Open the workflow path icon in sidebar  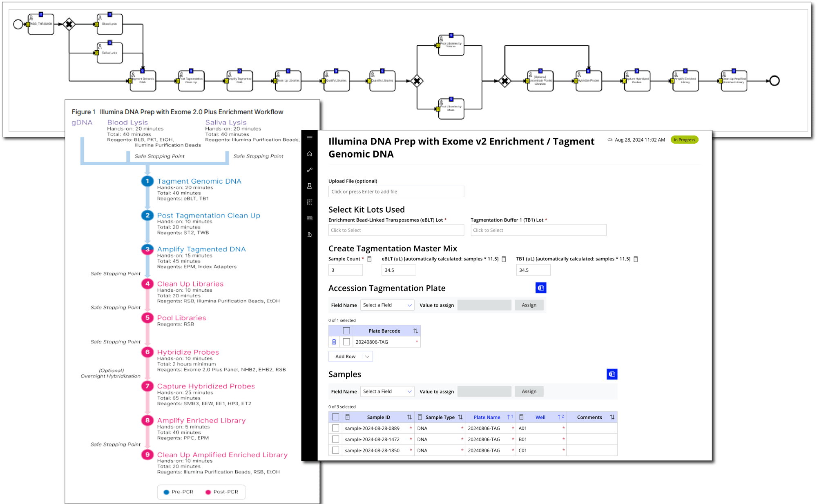click(310, 170)
